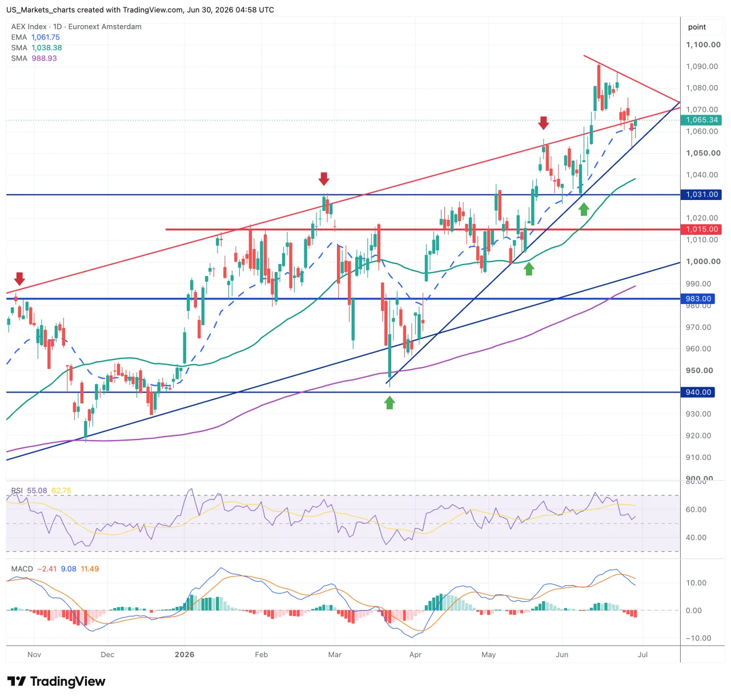Click the red 1,015.00 price tag
Image resolution: width=731 pixels, height=700 pixels.
[702, 229]
